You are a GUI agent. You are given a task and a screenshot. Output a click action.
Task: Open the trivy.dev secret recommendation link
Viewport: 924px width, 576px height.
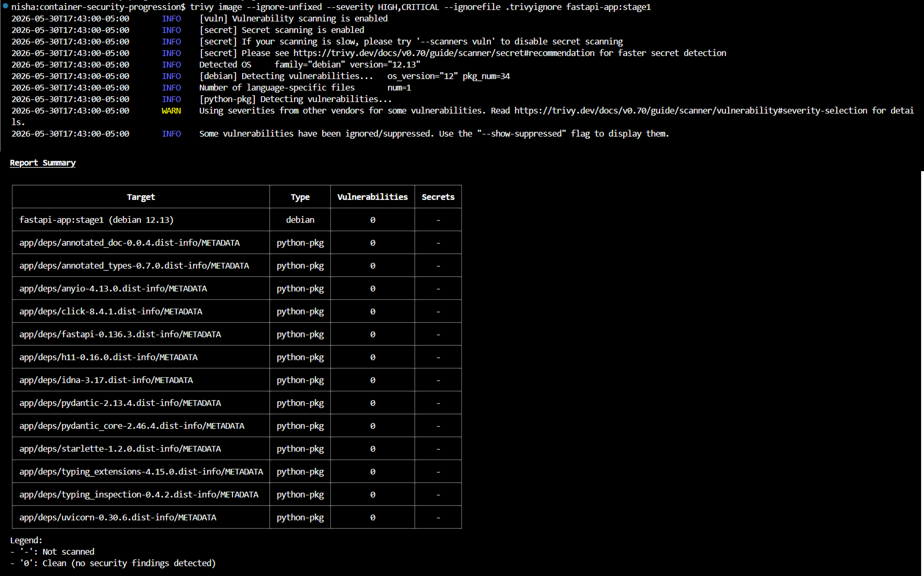(443, 53)
